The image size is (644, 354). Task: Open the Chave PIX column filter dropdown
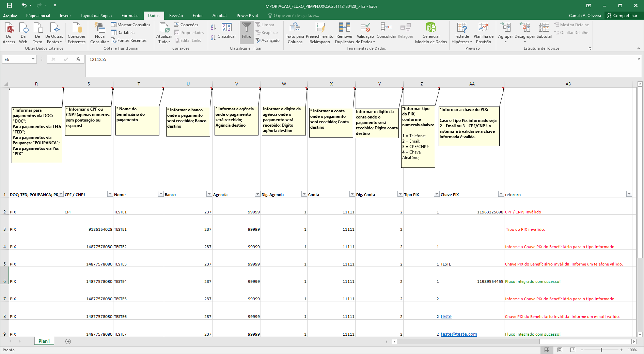pos(501,194)
